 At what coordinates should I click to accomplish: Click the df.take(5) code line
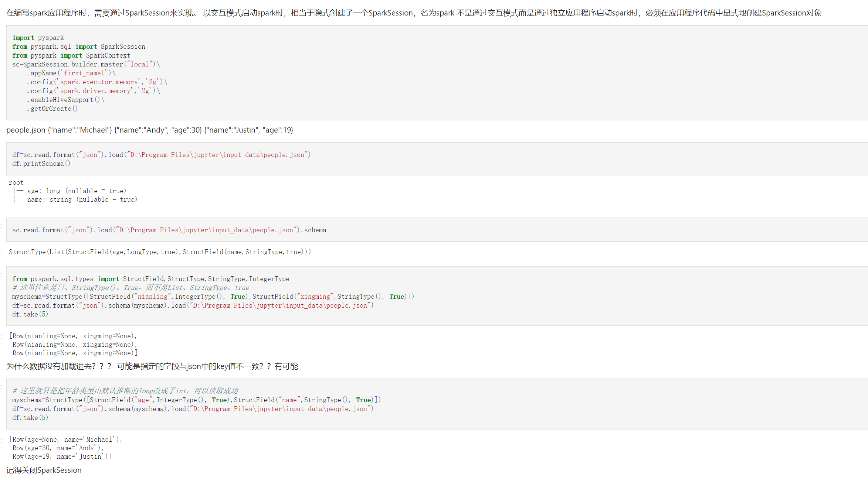coord(30,314)
